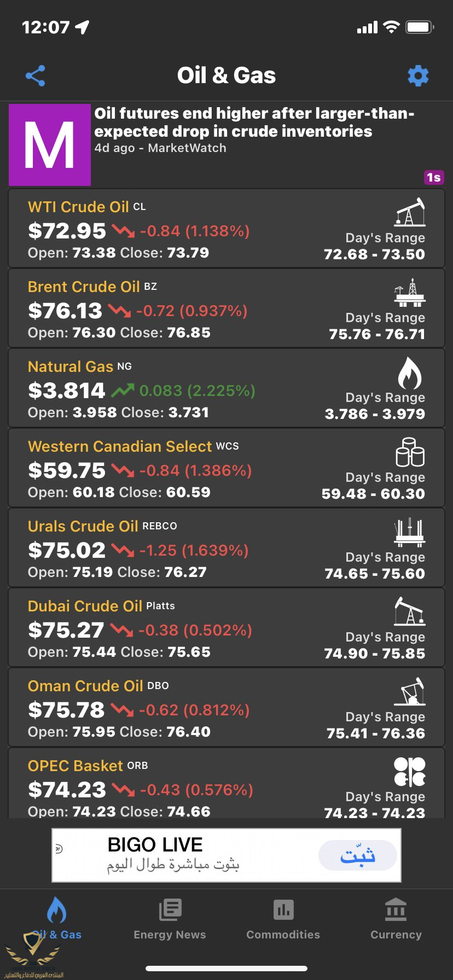Tap the Natural Gas flame icon
Image resolution: width=453 pixels, height=980 pixels.
tap(410, 372)
